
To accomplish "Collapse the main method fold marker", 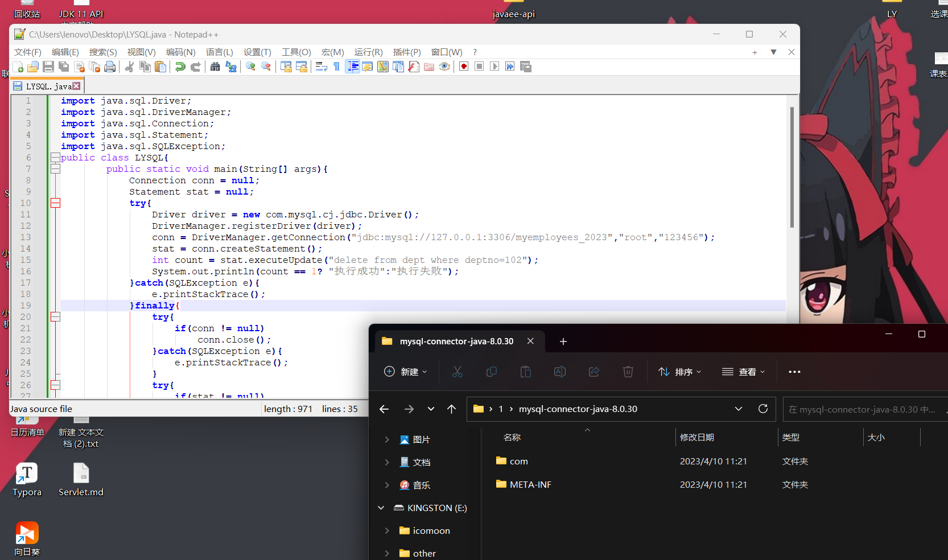I will tap(55, 169).
